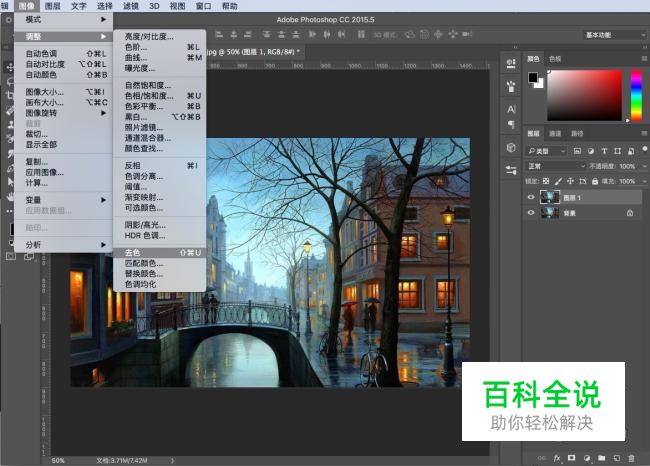This screenshot has height=466, width=650.
Task: Open the 填充 fill slider arrow
Action: click(x=644, y=181)
